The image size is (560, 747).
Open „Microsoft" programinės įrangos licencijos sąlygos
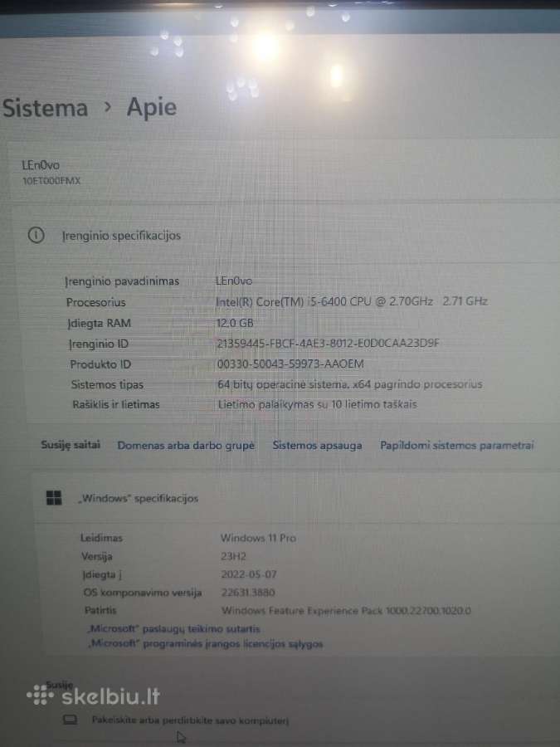tap(205, 643)
